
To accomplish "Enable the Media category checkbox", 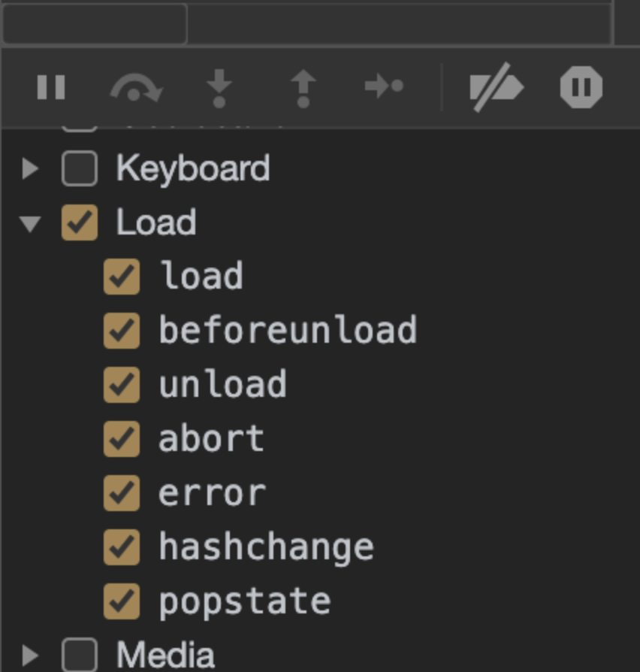I will point(80,655).
